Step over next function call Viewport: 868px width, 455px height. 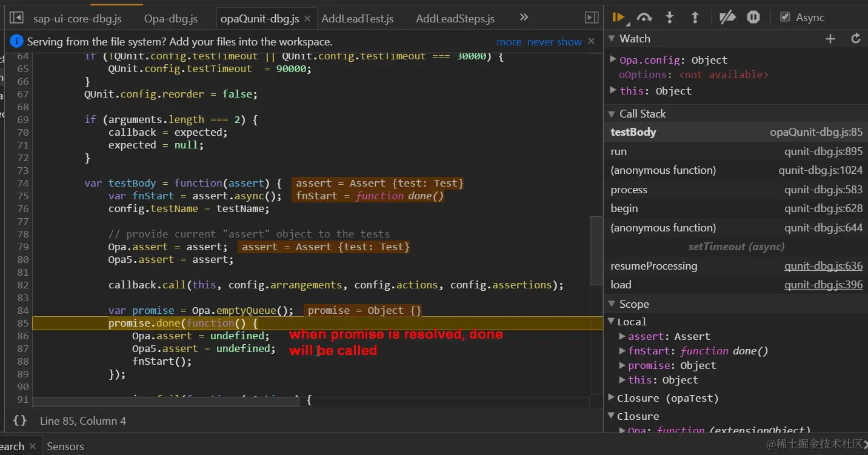click(x=644, y=18)
